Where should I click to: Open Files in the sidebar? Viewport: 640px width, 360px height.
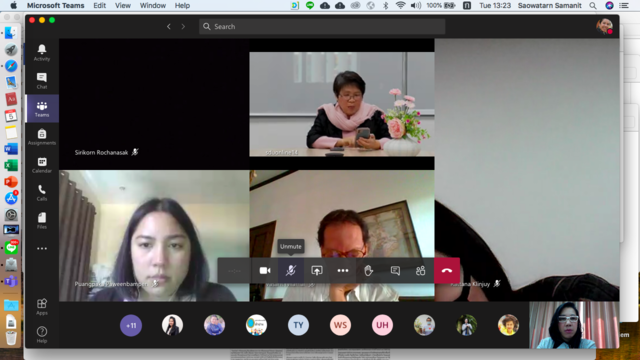pos(42,220)
